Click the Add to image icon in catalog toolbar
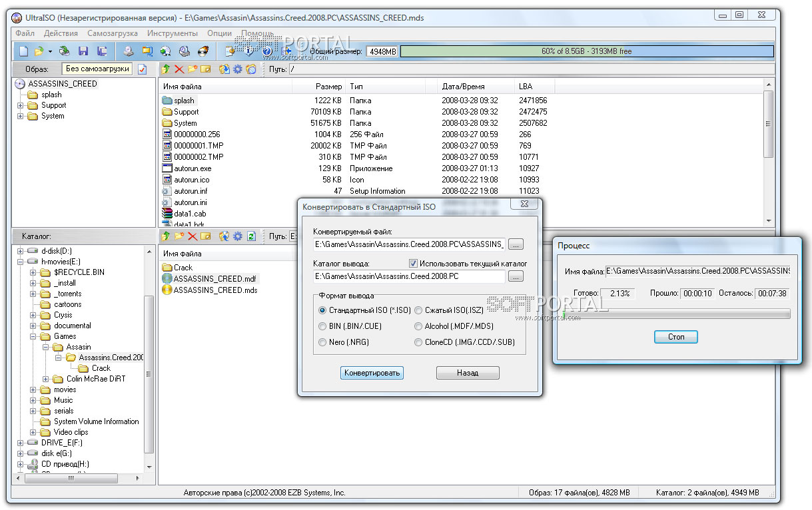Screen dimensions: 812x510 point(224,236)
